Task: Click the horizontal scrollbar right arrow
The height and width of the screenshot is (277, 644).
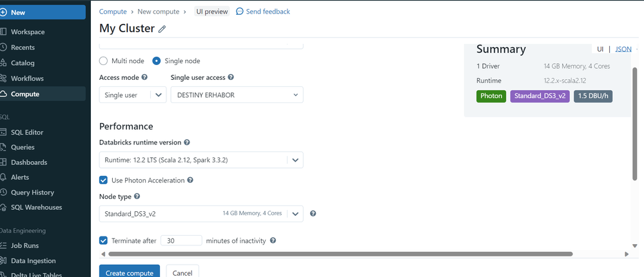Action: 627,254
